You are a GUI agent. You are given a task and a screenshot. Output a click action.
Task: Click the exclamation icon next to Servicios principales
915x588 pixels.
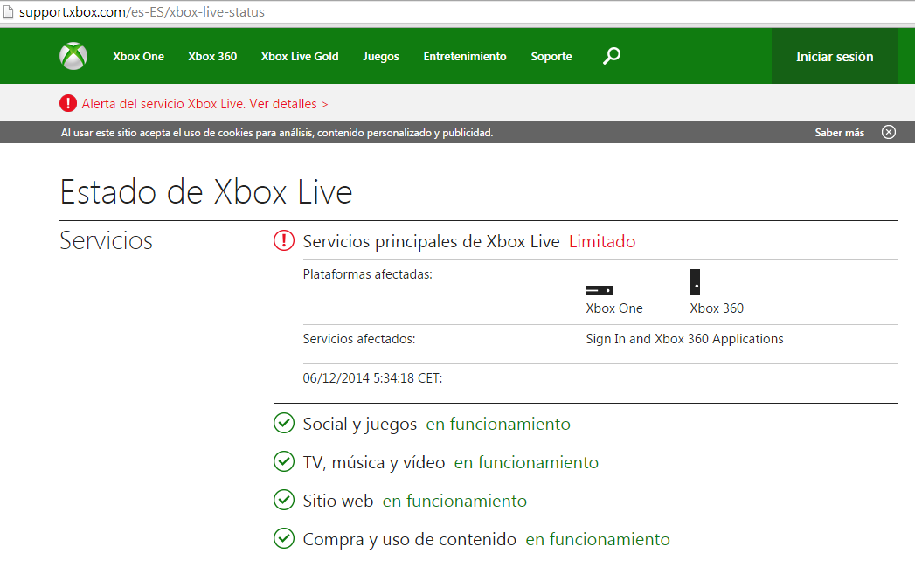[283, 240]
